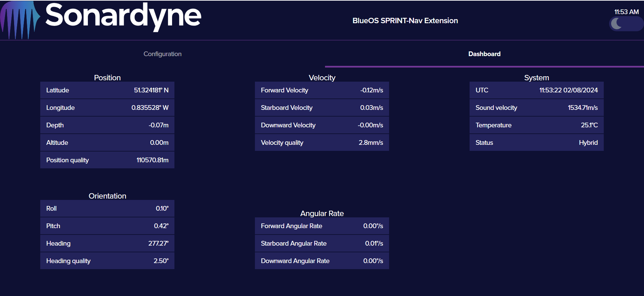
Task: Click the Longitude value row
Action: pos(107,108)
